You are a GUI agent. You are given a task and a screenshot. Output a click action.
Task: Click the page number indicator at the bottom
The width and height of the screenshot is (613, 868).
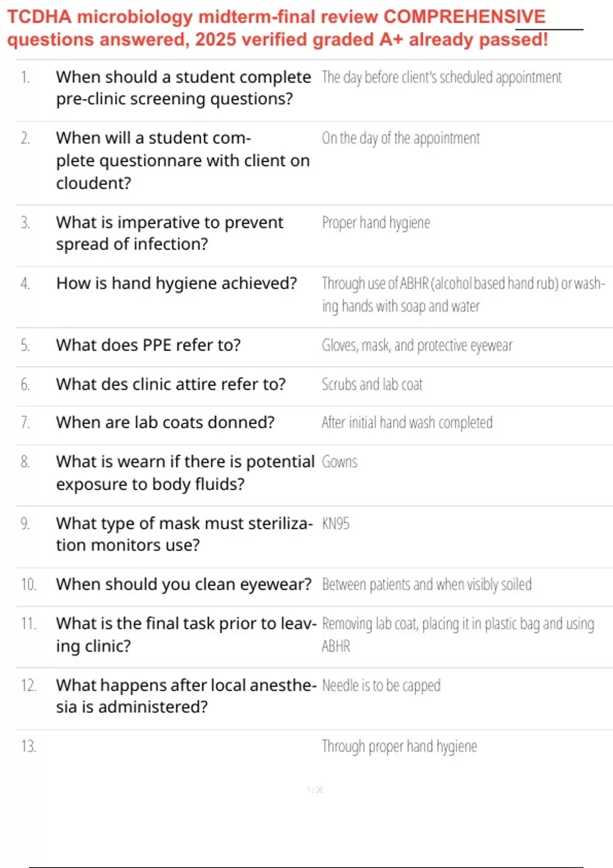click(x=315, y=790)
